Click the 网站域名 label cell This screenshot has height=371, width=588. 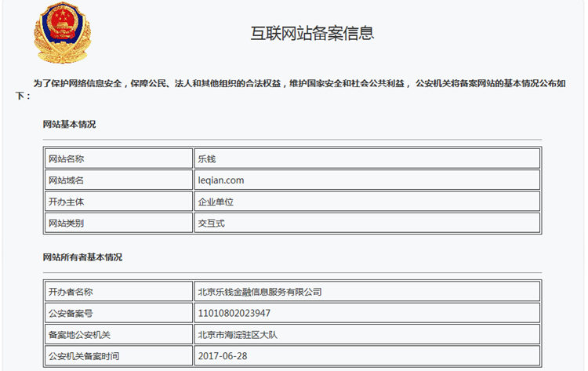pyautogui.click(x=66, y=180)
